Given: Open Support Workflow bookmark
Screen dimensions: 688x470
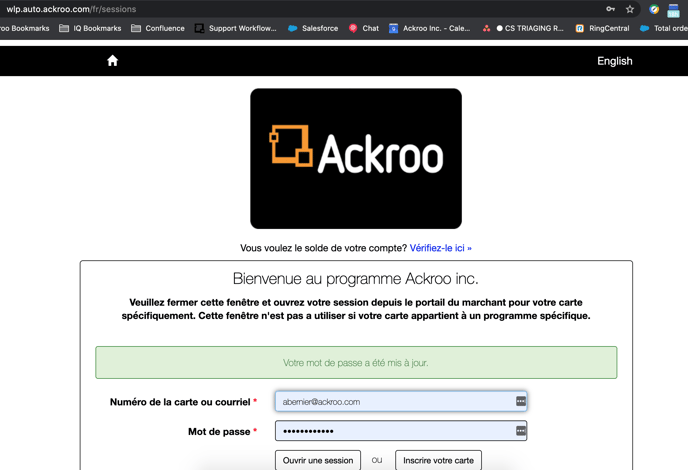Looking at the screenshot, I should pos(235,28).
